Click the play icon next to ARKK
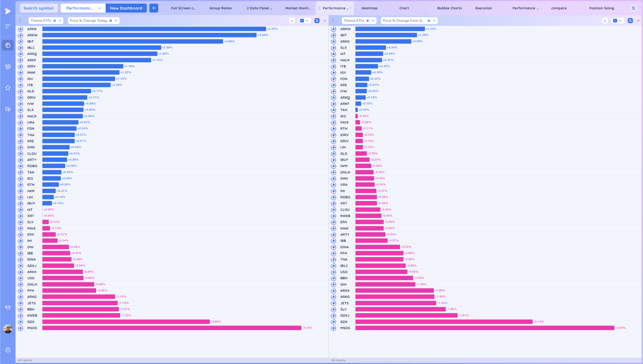The image size is (643, 364). 21,29
